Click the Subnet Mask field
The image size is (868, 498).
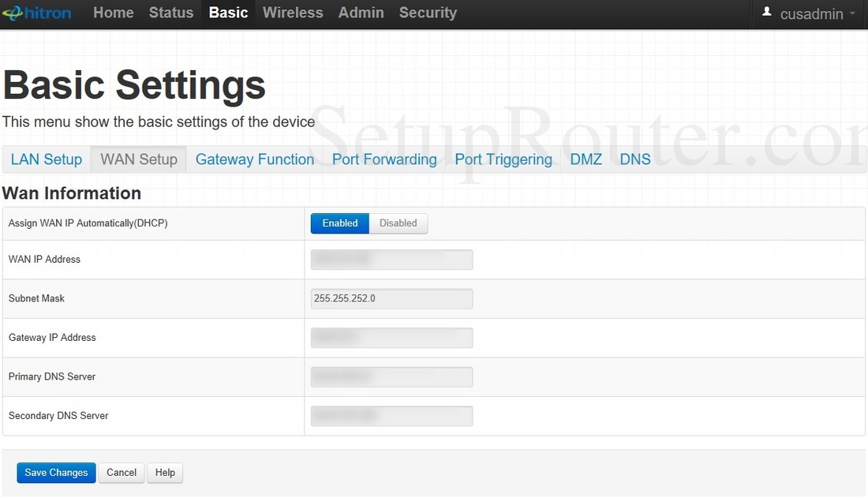click(x=391, y=299)
